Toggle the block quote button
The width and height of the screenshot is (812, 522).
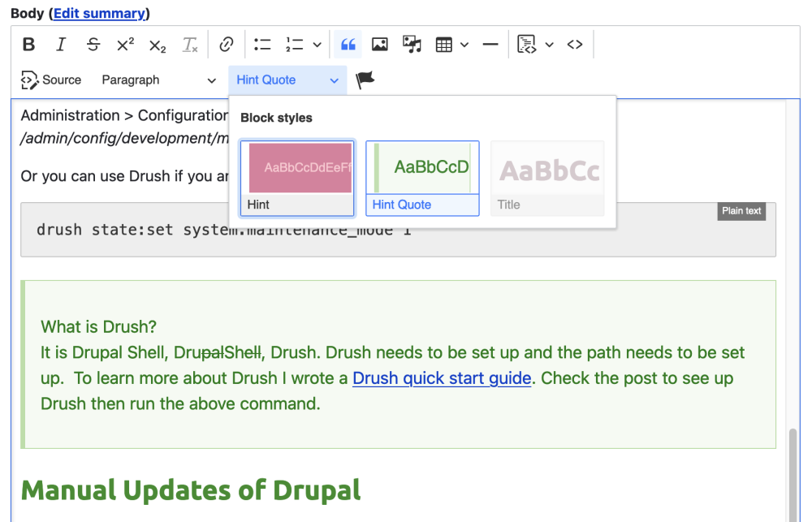[348, 45]
